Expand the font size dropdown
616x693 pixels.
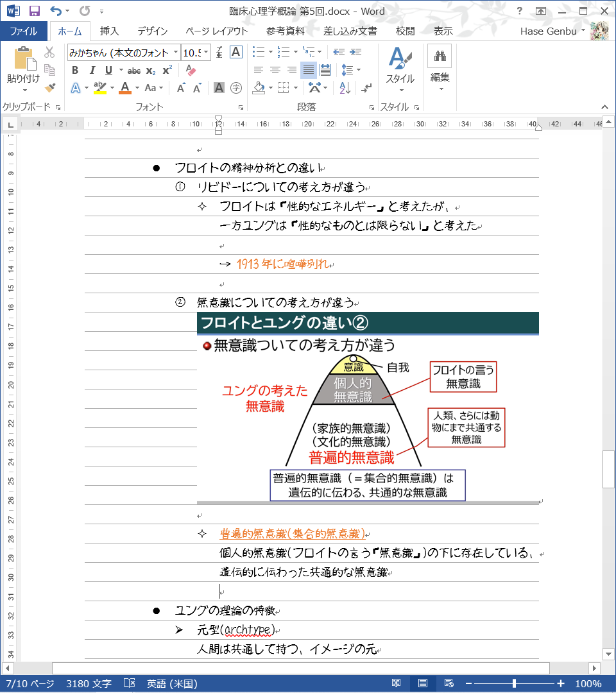point(206,53)
